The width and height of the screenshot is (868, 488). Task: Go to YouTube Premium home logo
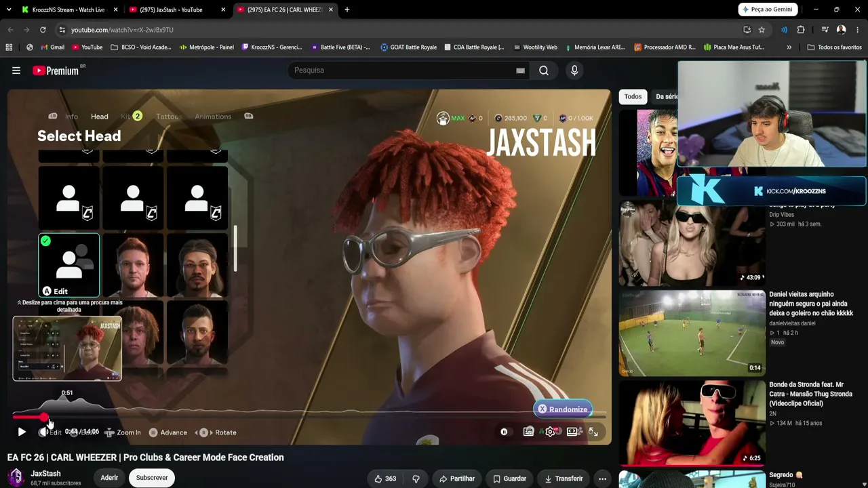pos(56,70)
